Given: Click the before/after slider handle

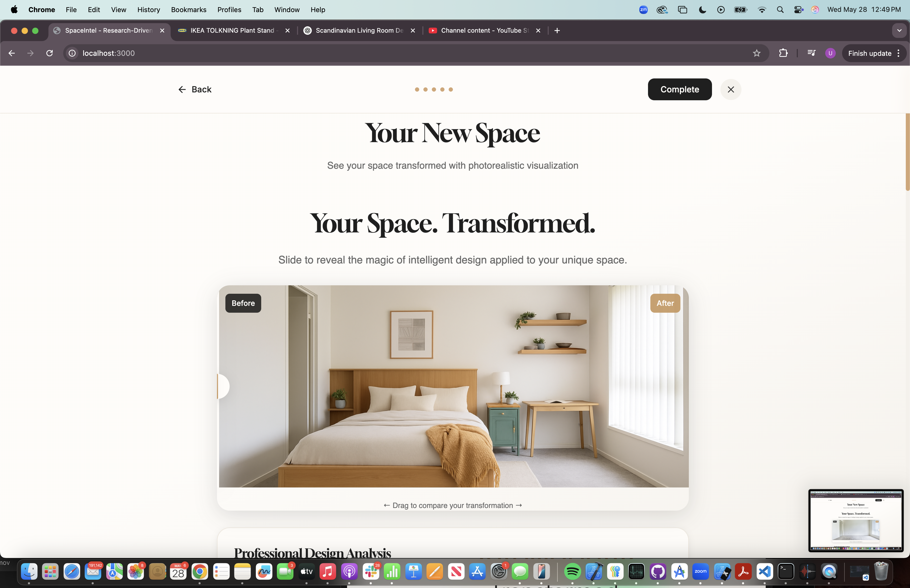Looking at the screenshot, I should click(x=223, y=386).
